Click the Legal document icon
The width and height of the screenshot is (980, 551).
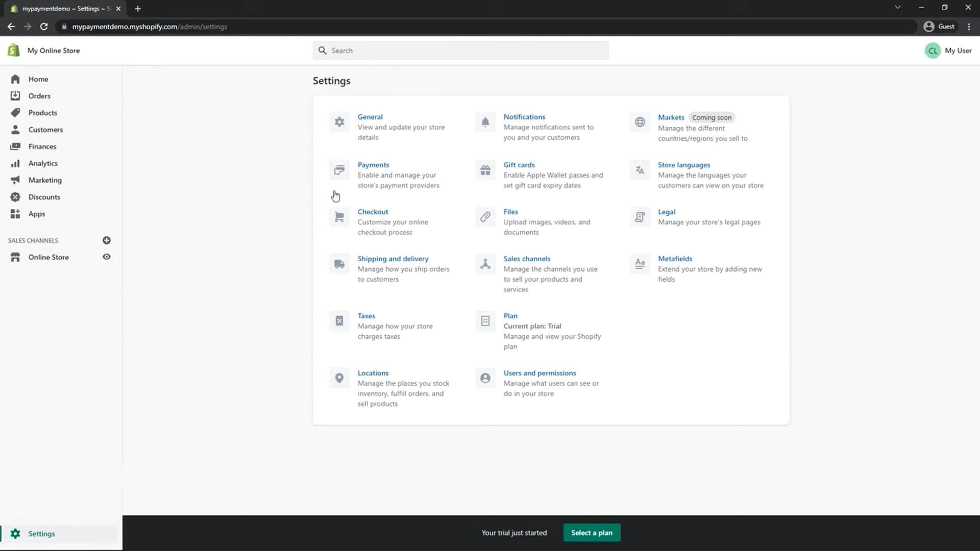[640, 217]
